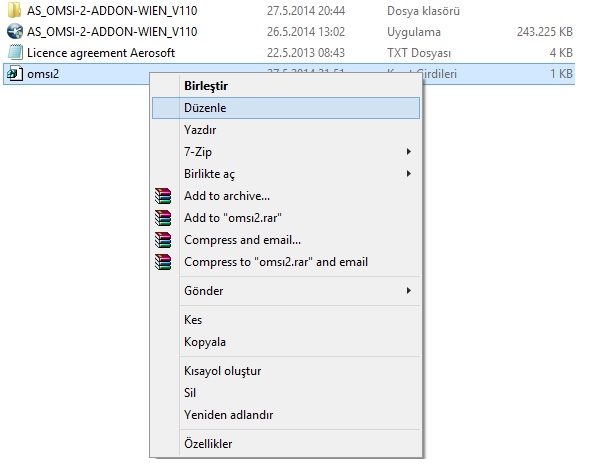Screen dimensions: 602x468
Task: Select Add to archive... entry
Action: click(x=286, y=196)
